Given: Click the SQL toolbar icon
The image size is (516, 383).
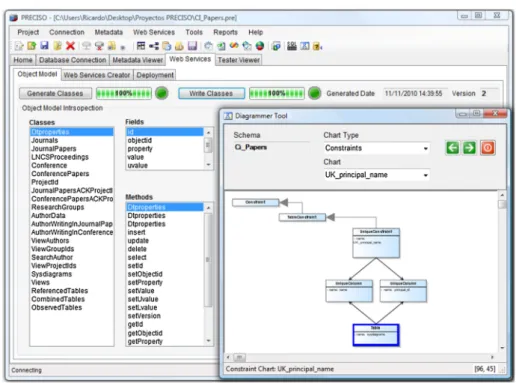Looking at the screenshot, I should [292, 46].
